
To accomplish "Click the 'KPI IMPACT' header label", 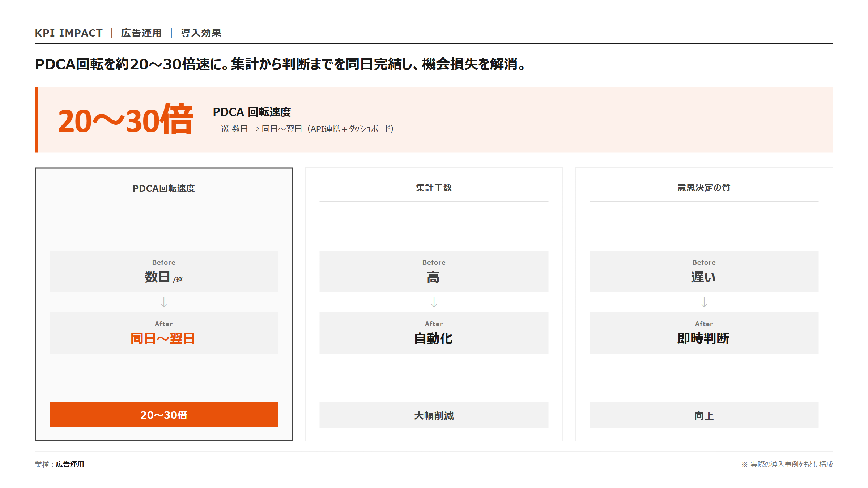I will (69, 33).
